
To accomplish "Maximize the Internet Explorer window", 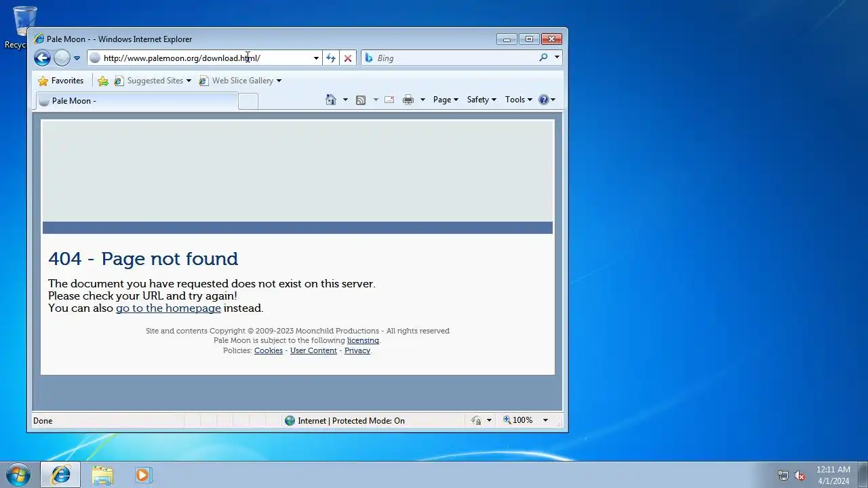I will (x=530, y=39).
